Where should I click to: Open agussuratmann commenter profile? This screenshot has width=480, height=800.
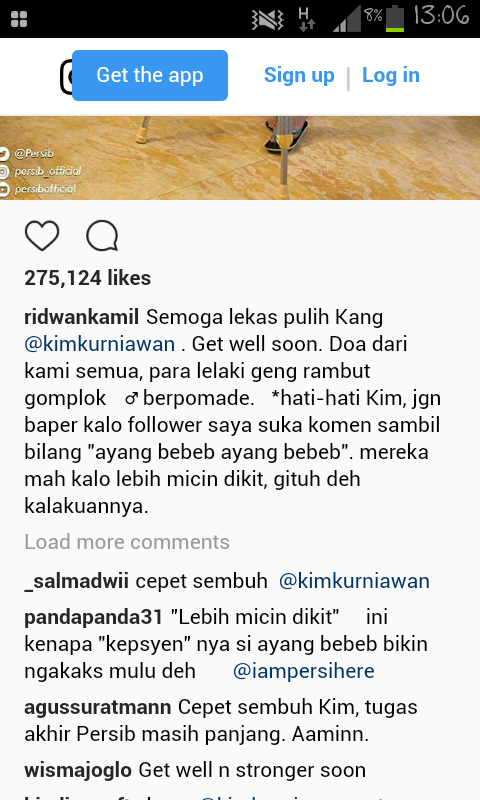point(98,708)
